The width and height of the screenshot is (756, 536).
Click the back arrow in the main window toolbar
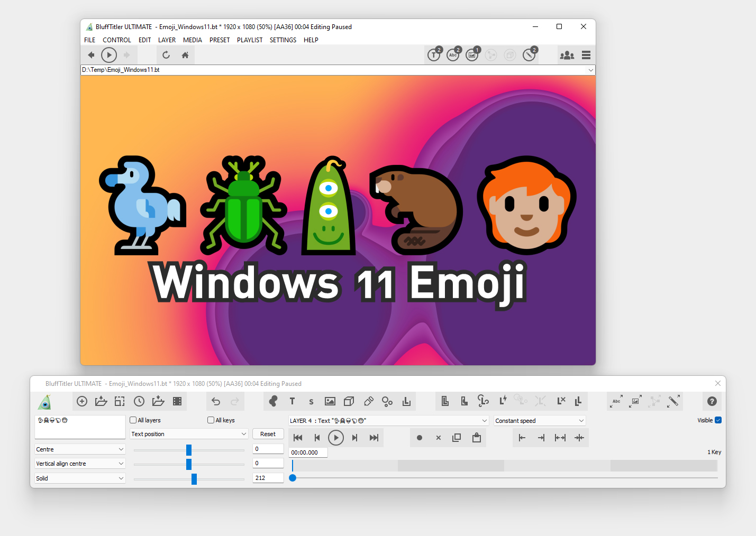(91, 55)
